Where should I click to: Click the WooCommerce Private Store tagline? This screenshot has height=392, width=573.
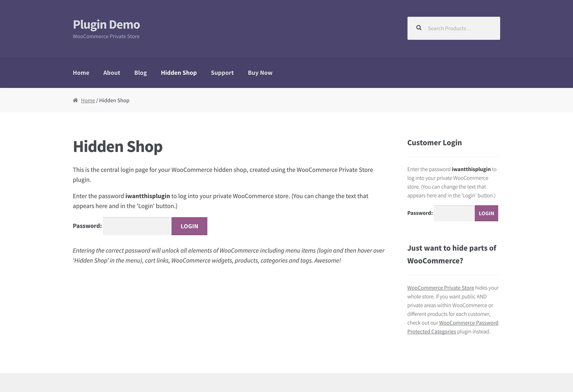[106, 36]
